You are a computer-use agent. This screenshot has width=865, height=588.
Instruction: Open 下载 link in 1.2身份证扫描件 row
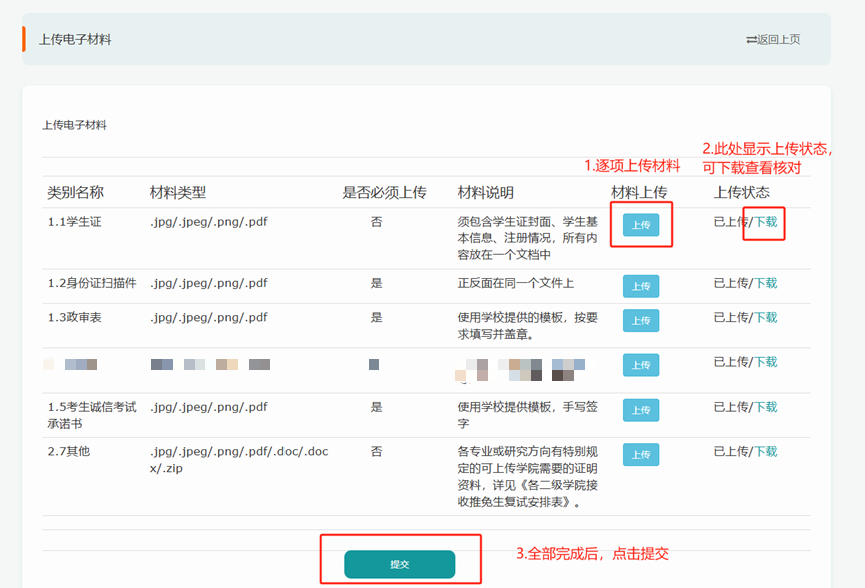pos(765,283)
